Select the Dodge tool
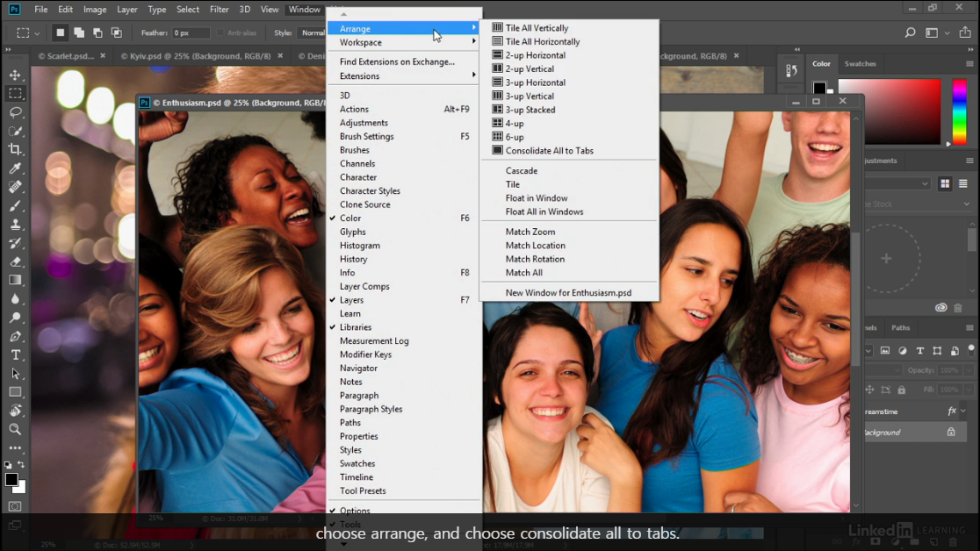This screenshot has height=551, width=980. point(16,318)
